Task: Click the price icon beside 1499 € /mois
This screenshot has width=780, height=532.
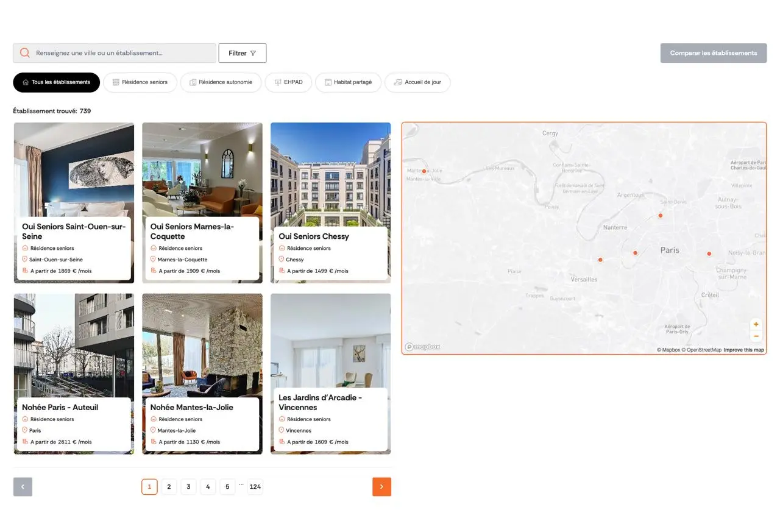Action: click(x=282, y=271)
